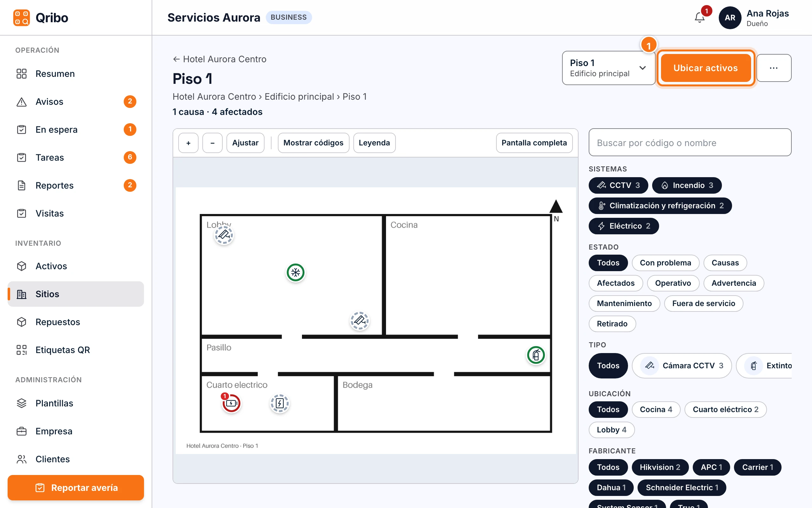
Task: Zoom in with the plus button
Action: point(188,143)
